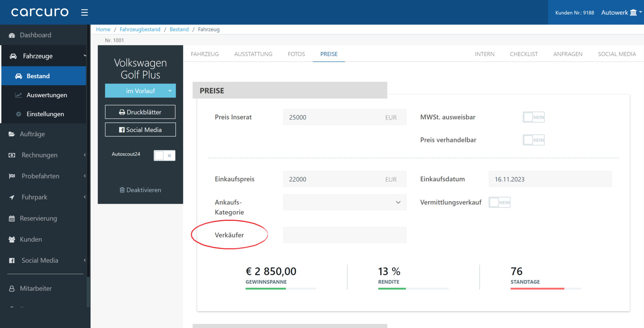Image resolution: width=644 pixels, height=328 pixels.
Task: Open the Ankaufs-Kategorie dropdown
Action: point(344,202)
